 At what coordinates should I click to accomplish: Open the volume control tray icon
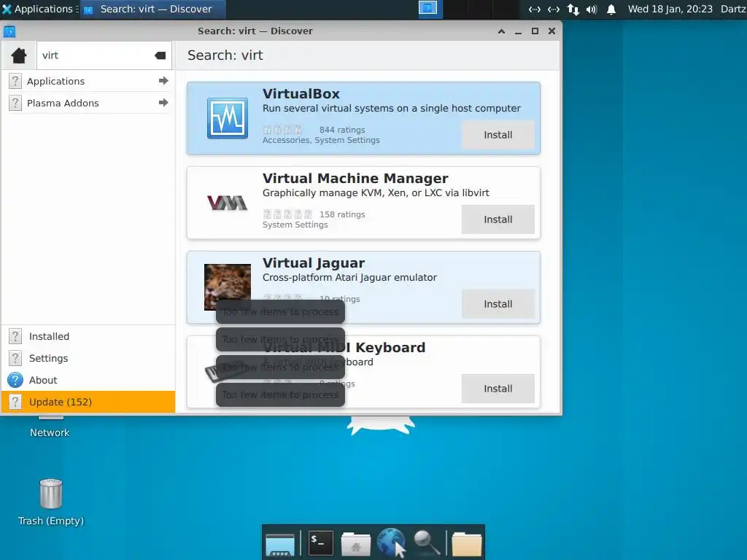(592, 9)
